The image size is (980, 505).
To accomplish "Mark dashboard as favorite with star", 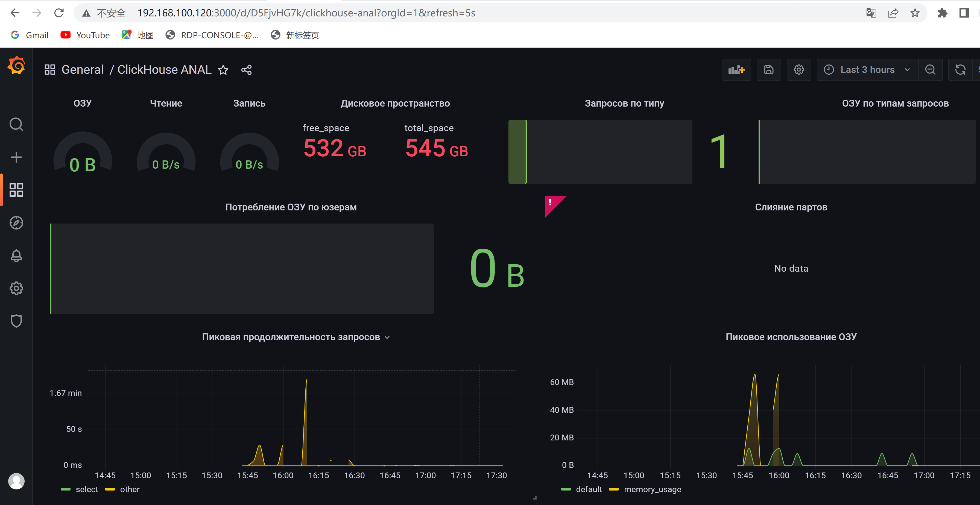I will 223,70.
